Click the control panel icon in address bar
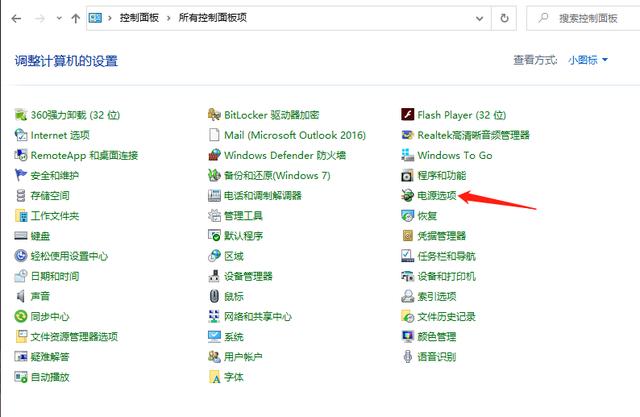The width and height of the screenshot is (640, 417). [x=95, y=18]
